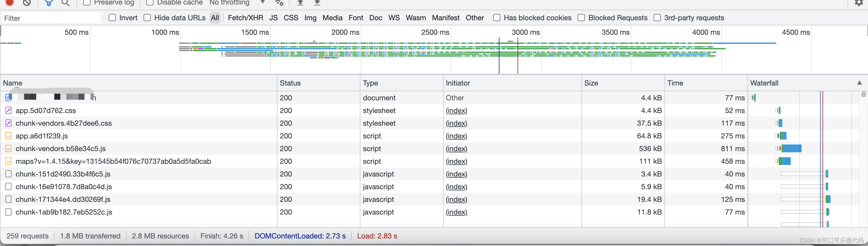Sort by the Status column header
The width and height of the screenshot is (868, 246).
click(x=318, y=83)
